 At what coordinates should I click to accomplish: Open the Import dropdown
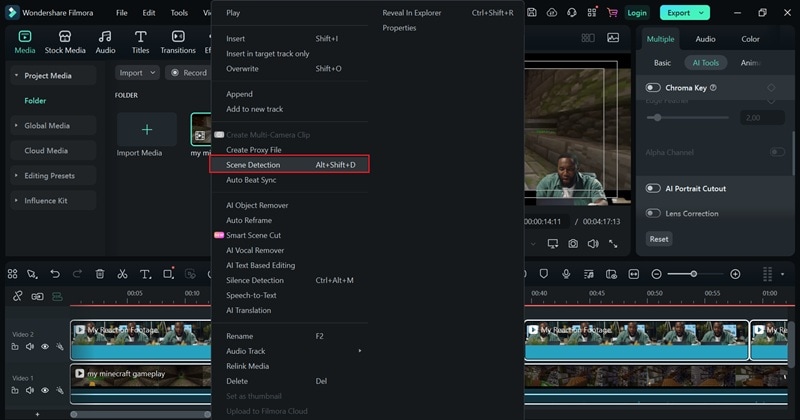pos(137,73)
